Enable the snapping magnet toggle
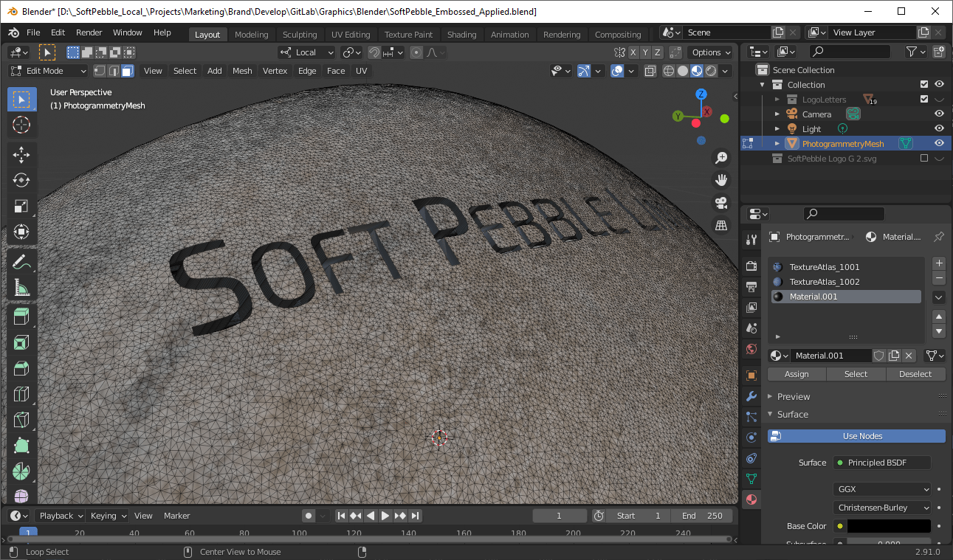Image resolution: width=953 pixels, height=560 pixels. (x=375, y=52)
